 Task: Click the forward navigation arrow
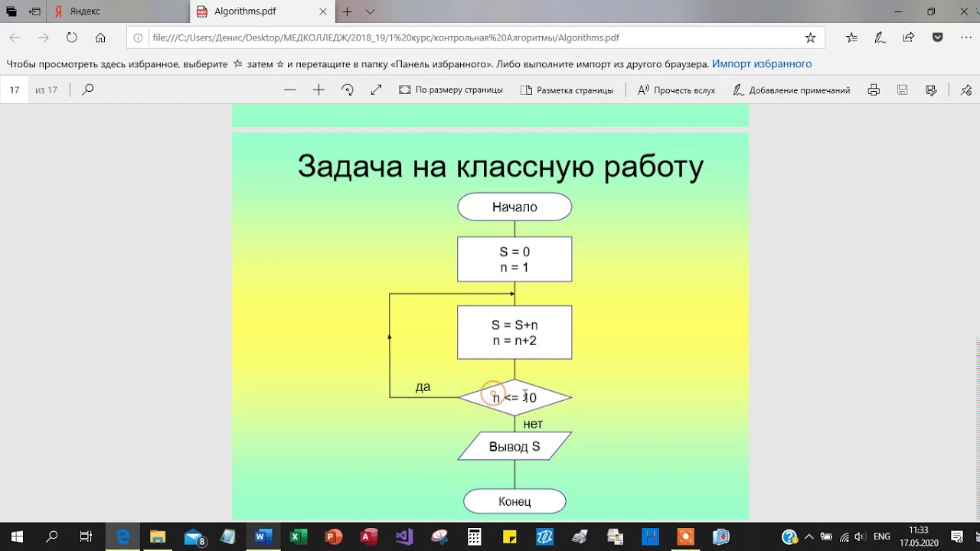tap(43, 37)
